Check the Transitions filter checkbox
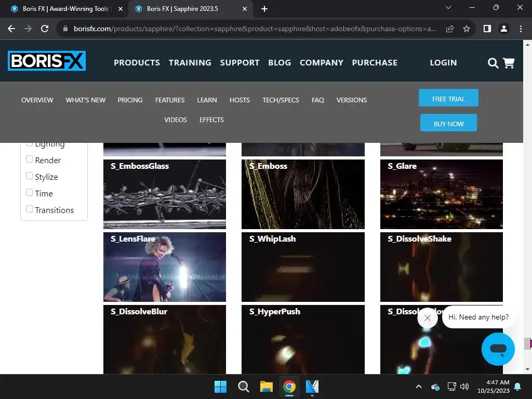532x399 pixels. (30, 209)
